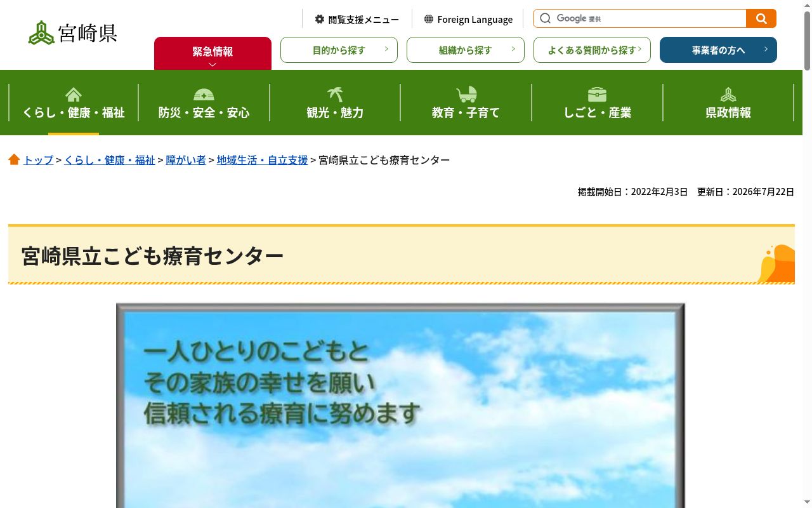Go to くらし・健康・福祉 breadcrumb link

pyautogui.click(x=110, y=160)
